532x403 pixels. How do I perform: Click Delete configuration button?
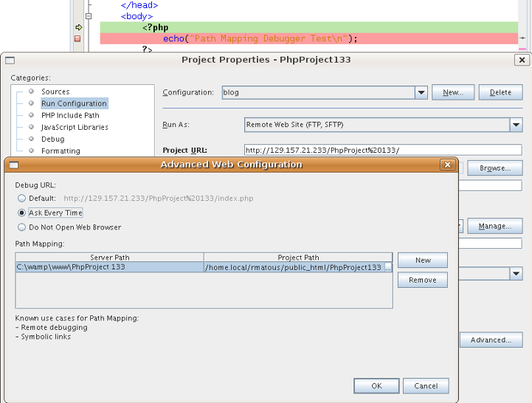(x=500, y=92)
